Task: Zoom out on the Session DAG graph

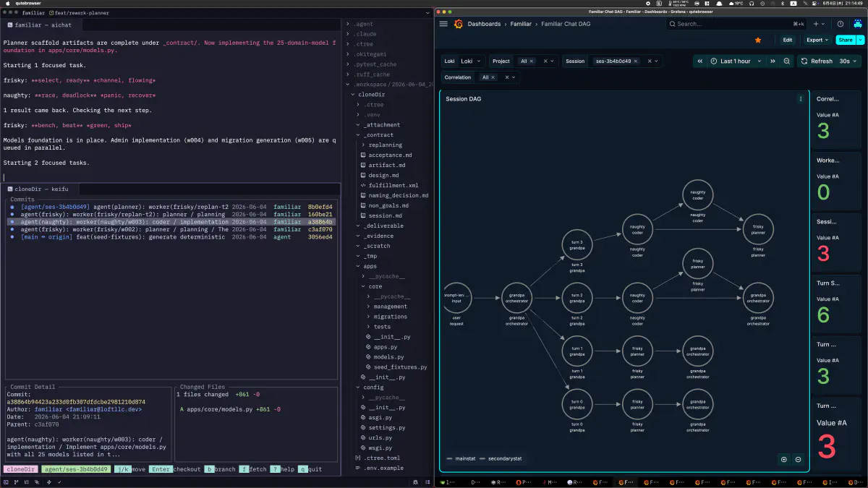Action: pyautogui.click(x=798, y=459)
